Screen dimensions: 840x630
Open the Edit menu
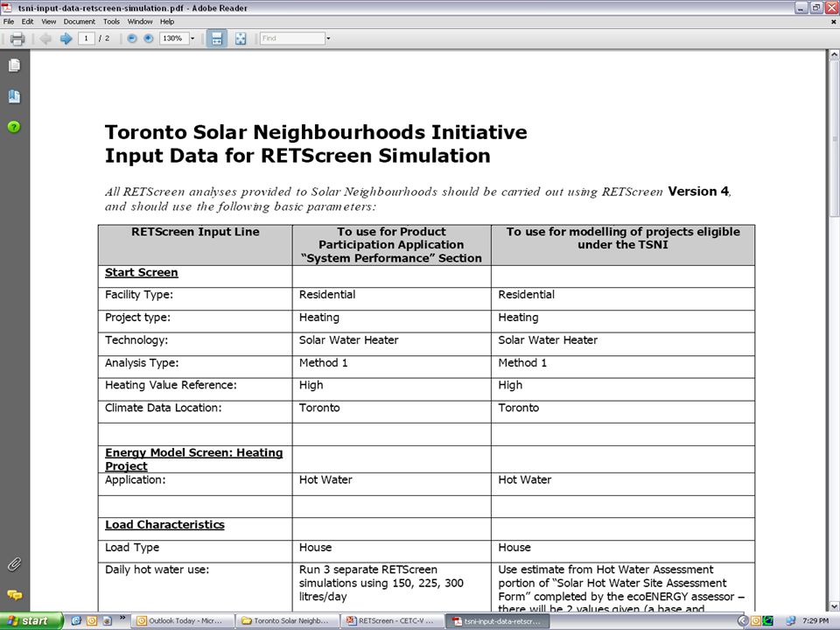(27, 22)
